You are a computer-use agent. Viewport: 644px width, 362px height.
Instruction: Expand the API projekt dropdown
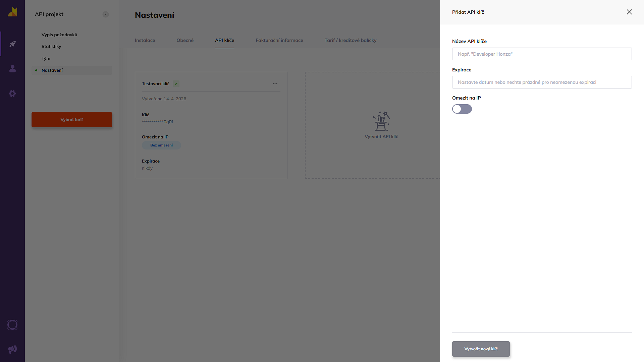[x=106, y=14]
